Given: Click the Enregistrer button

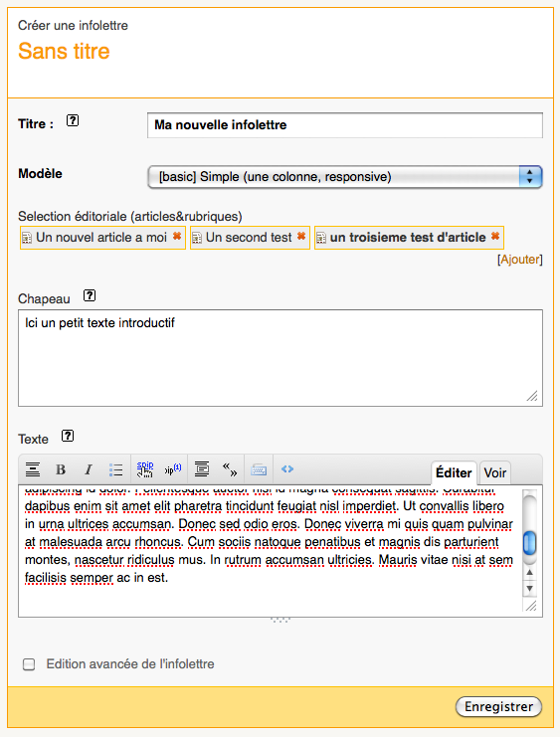Looking at the screenshot, I should tap(498, 706).
